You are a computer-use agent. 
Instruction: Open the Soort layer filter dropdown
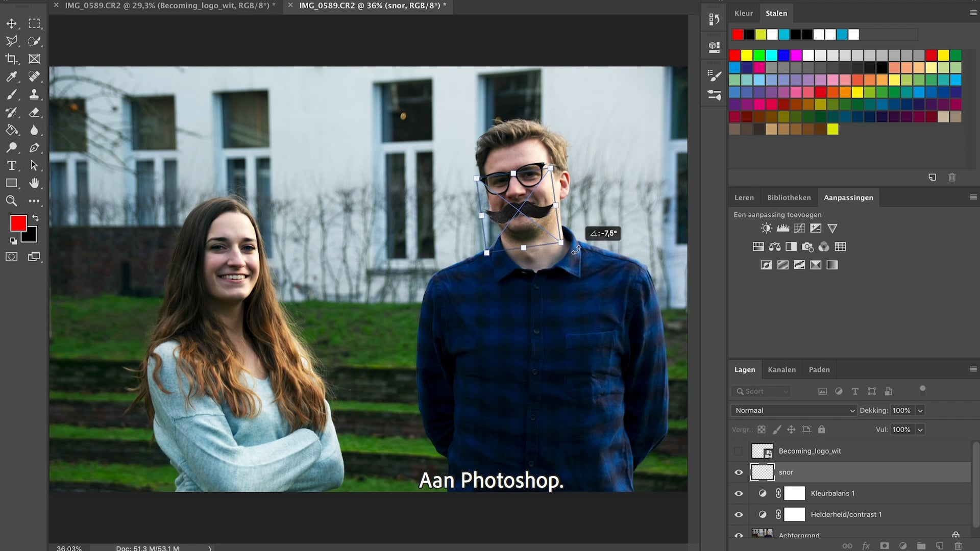761,391
